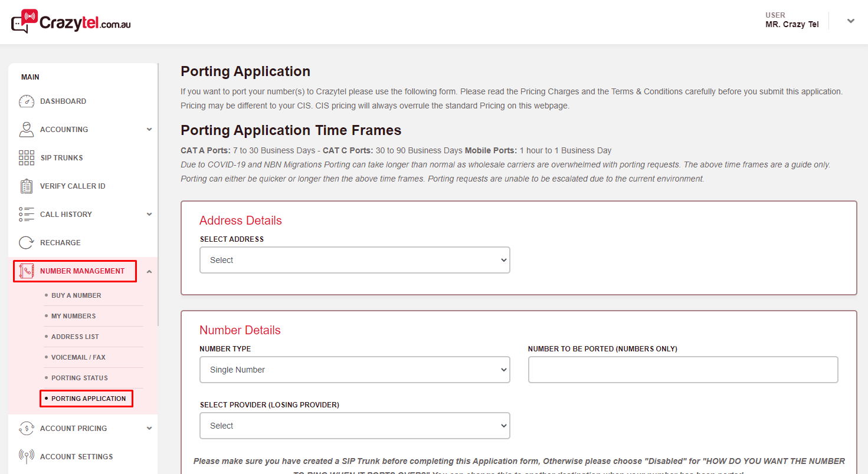Open Voicemail / Fax sidebar link
Image resolution: width=868 pixels, height=474 pixels.
78,357
